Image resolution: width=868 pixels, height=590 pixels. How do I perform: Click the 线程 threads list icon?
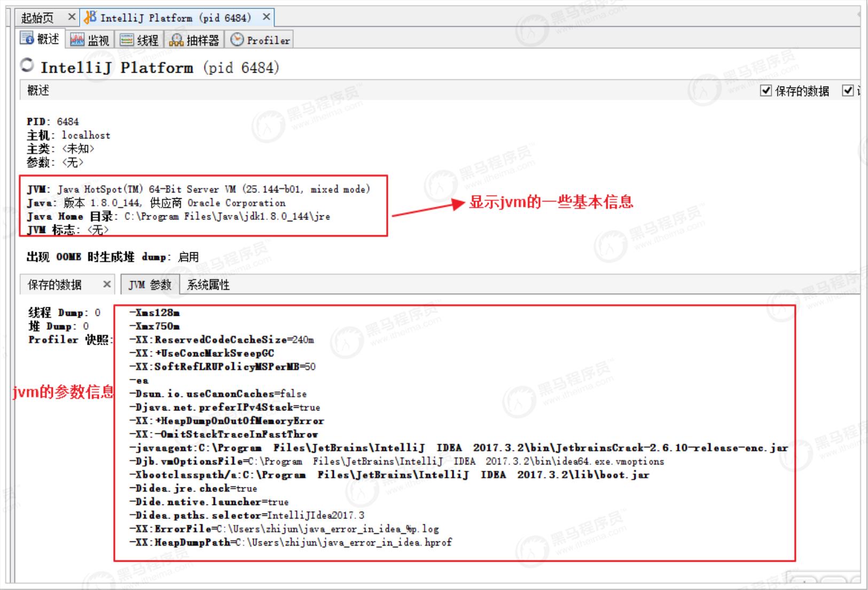coord(127,40)
